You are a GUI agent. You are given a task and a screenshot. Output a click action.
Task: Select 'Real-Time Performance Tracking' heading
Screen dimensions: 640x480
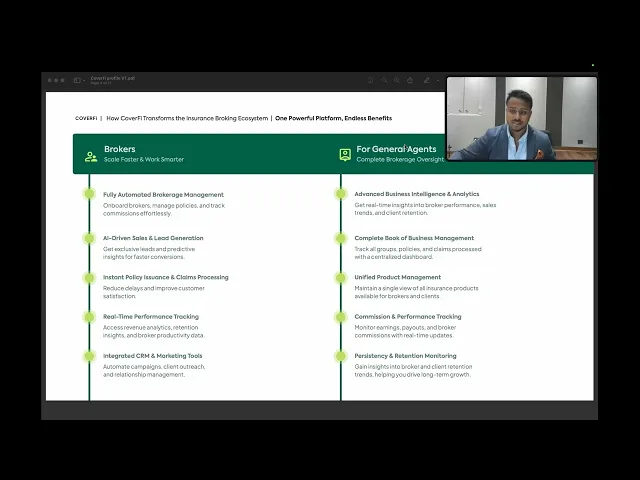[151, 316]
